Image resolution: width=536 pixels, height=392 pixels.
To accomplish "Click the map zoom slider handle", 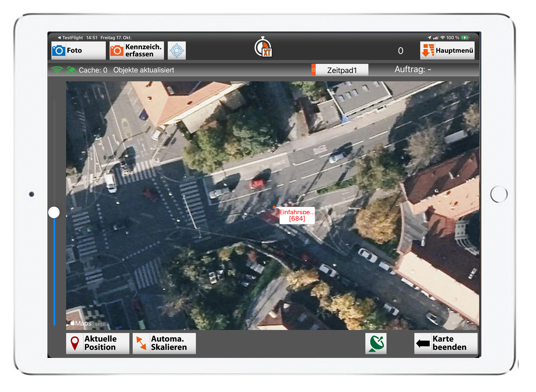I will pos(54,212).
